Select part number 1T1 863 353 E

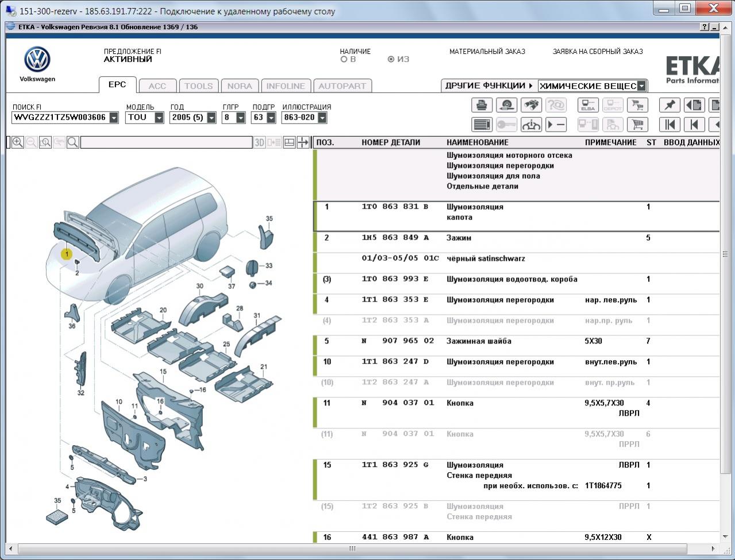[395, 300]
